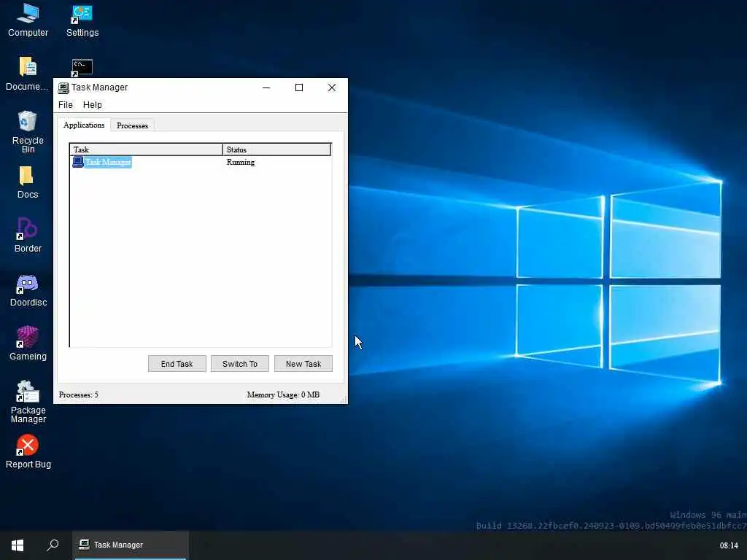Sort by the Task column header
The image size is (747, 560).
click(x=146, y=149)
